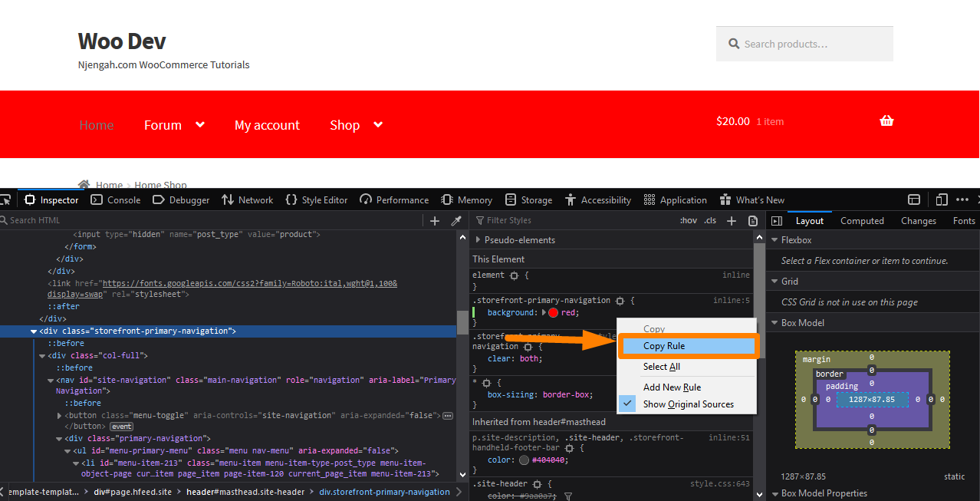Click the shopping basket cart icon
The height and width of the screenshot is (501, 980).
click(x=886, y=120)
